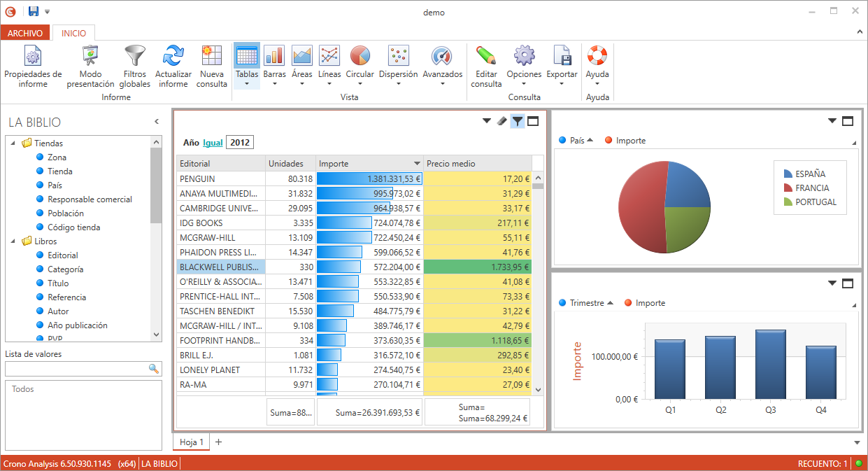Open Filtros globales
The height and width of the screenshot is (471, 868).
click(x=134, y=63)
